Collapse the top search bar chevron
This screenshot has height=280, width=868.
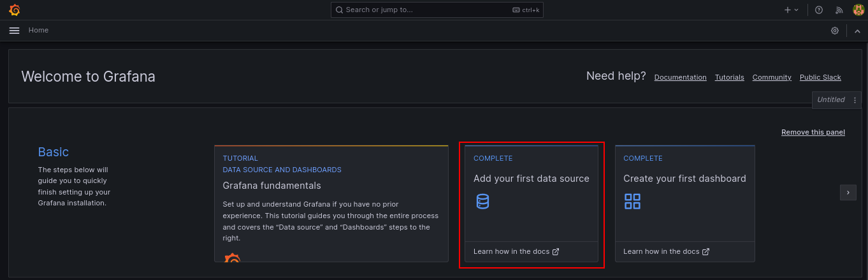coord(857,31)
